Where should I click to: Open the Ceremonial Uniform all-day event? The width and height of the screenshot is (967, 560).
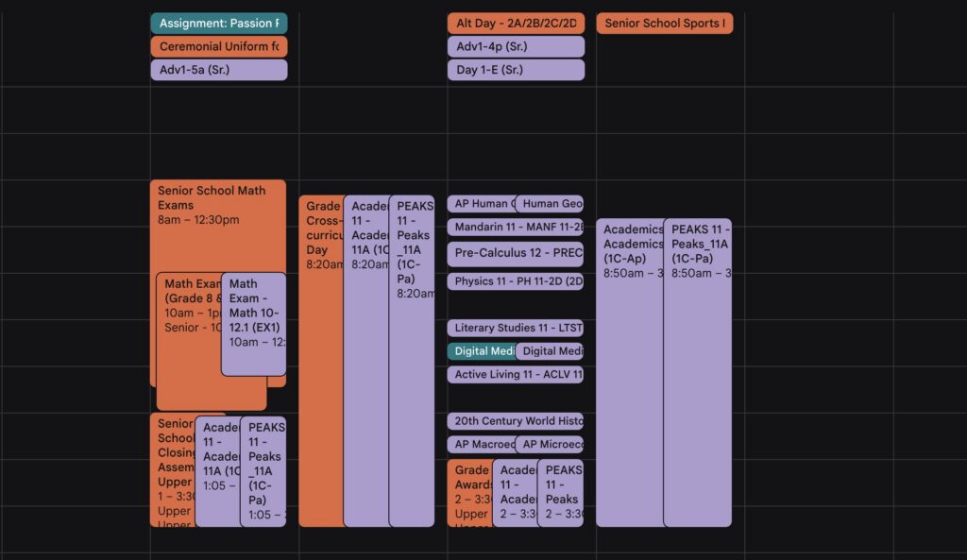tap(219, 46)
